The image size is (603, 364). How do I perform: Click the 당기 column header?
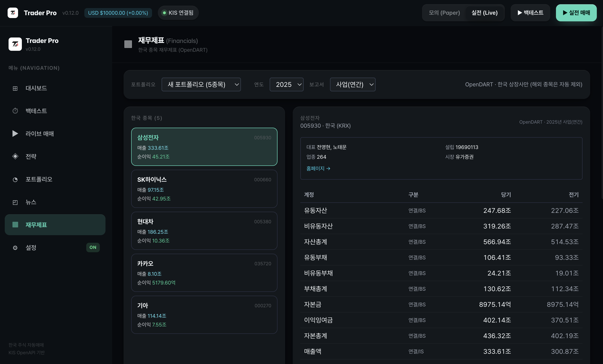pos(506,195)
